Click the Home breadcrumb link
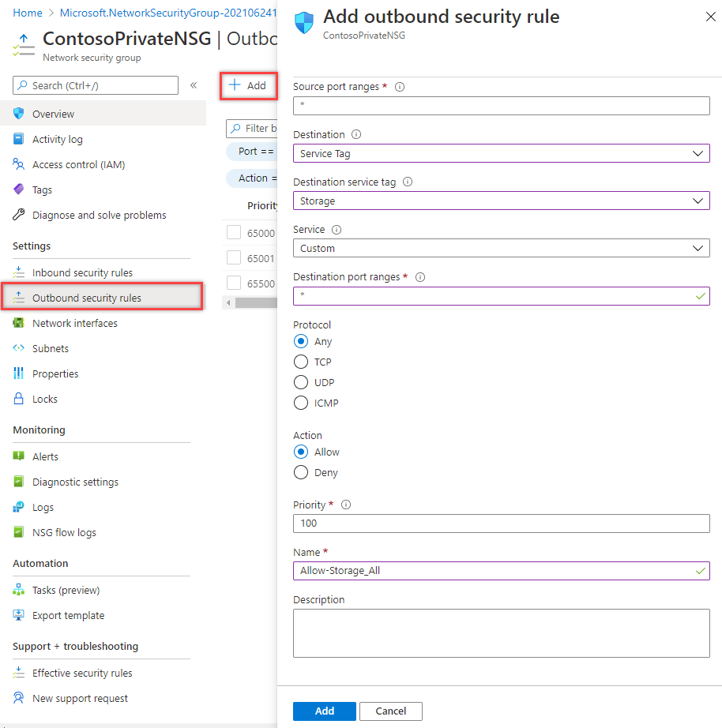Viewport: 722px width, 728px height. click(28, 13)
